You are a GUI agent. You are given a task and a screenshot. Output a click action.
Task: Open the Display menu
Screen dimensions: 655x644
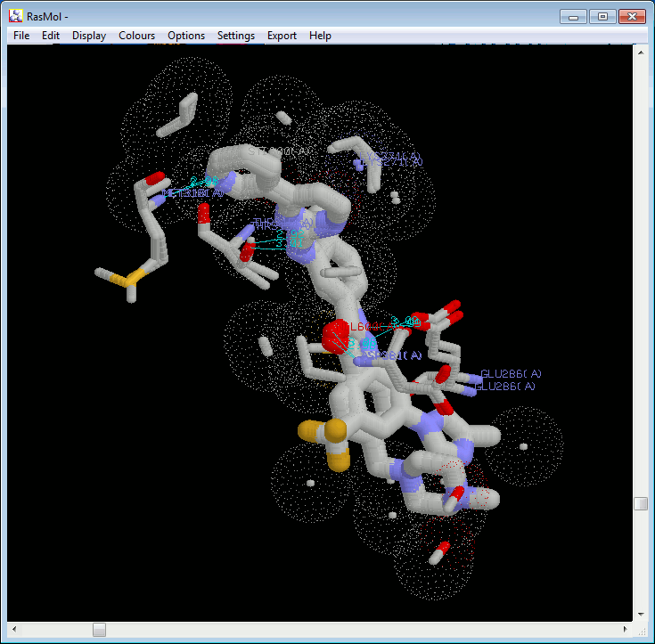[89, 36]
